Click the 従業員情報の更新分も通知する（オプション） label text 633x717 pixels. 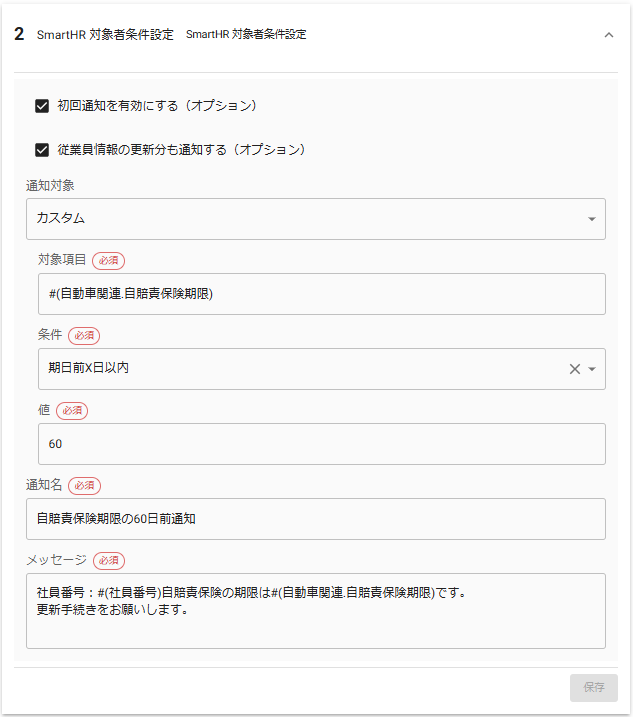click(182, 150)
